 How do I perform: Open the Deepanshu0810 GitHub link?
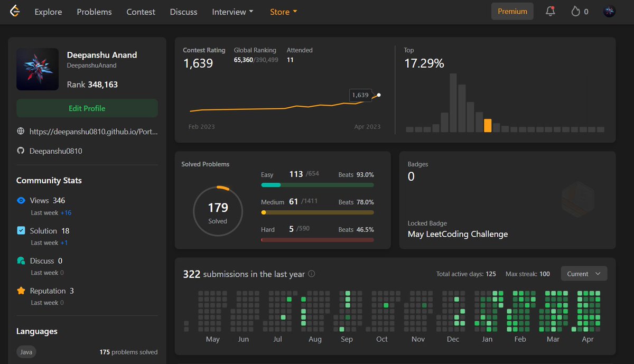tap(55, 151)
